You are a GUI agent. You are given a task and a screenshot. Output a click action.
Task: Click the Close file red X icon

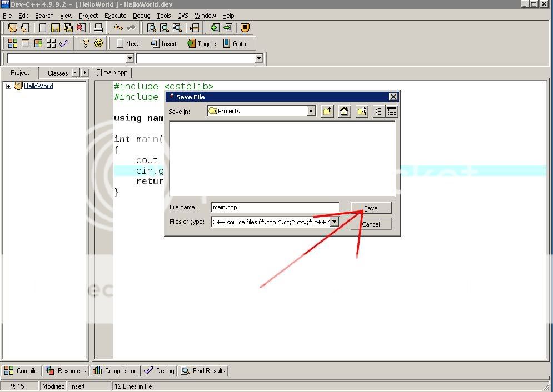81,27
